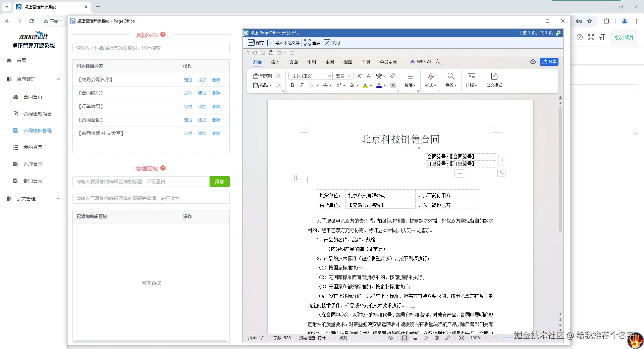Click 定位 for 【交易公司名称】
Image resolution: width=644 pixels, height=349 pixels.
click(x=188, y=80)
